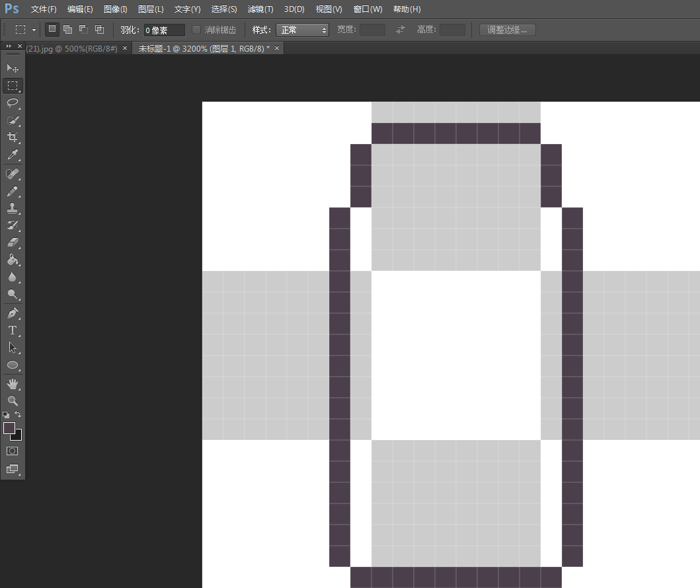Select the Brush tool
Viewport: 700px width, 588px height.
13,191
